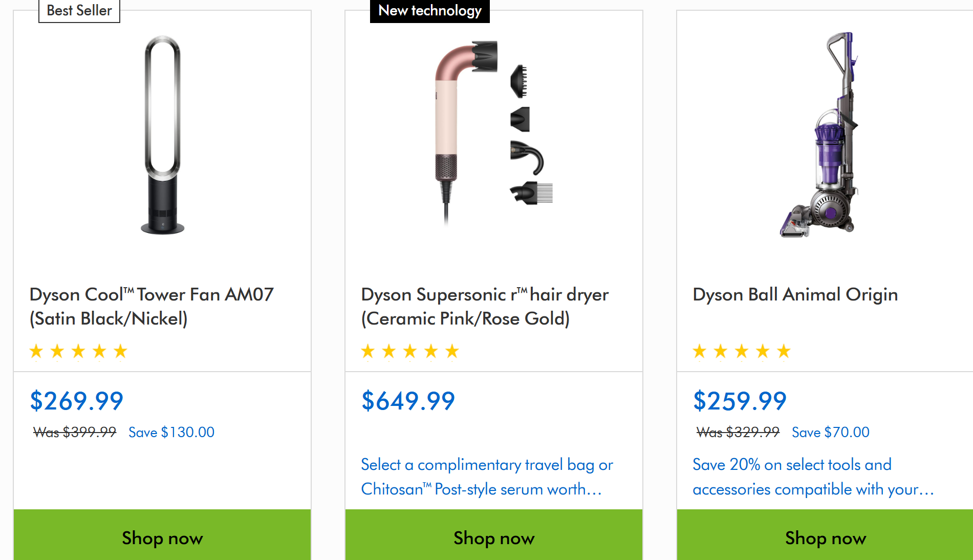Image resolution: width=973 pixels, height=560 pixels.
Task: Shop now for the Supersonic r hair dryer
Action: pos(494,537)
